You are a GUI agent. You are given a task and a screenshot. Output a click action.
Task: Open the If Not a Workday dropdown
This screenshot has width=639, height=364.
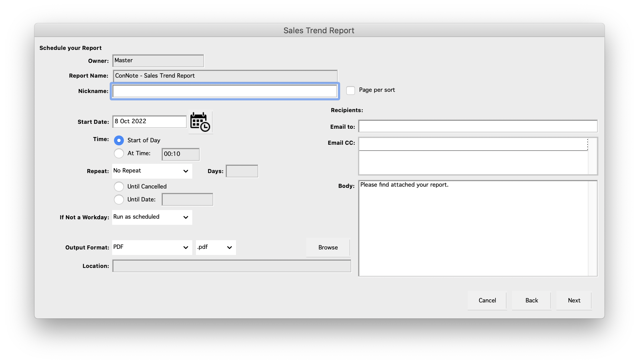pos(152,217)
